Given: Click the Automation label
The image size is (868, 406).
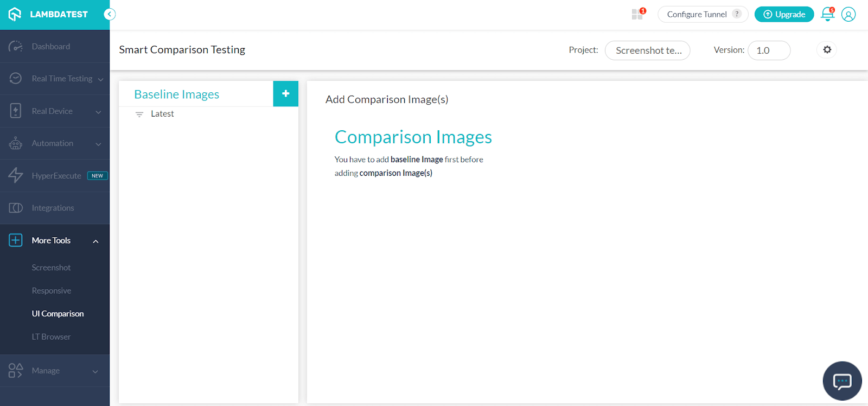Looking at the screenshot, I should click(52, 143).
